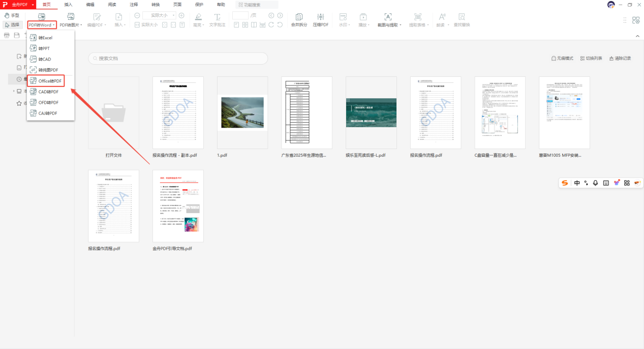Select the 手型 hand tool
The height and width of the screenshot is (349, 644).
[x=12, y=16]
